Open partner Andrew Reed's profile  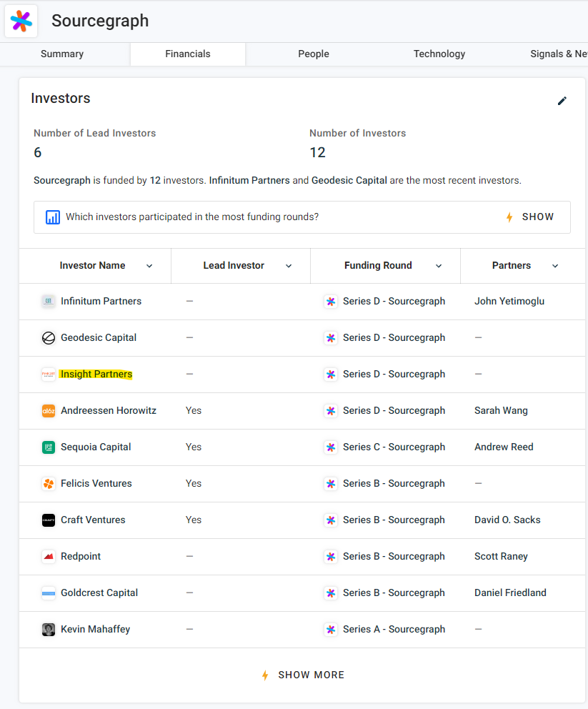coord(504,447)
